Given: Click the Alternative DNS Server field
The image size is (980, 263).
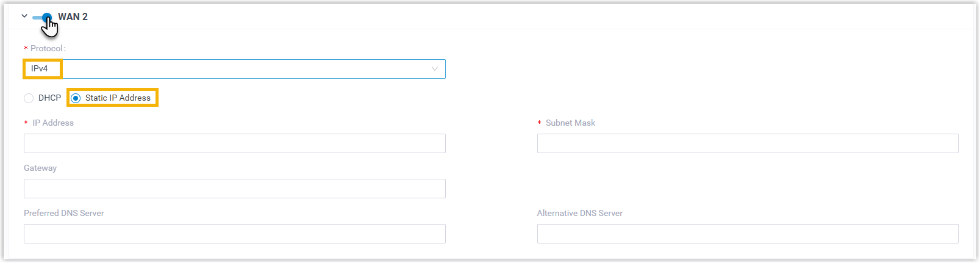Looking at the screenshot, I should click(x=748, y=234).
